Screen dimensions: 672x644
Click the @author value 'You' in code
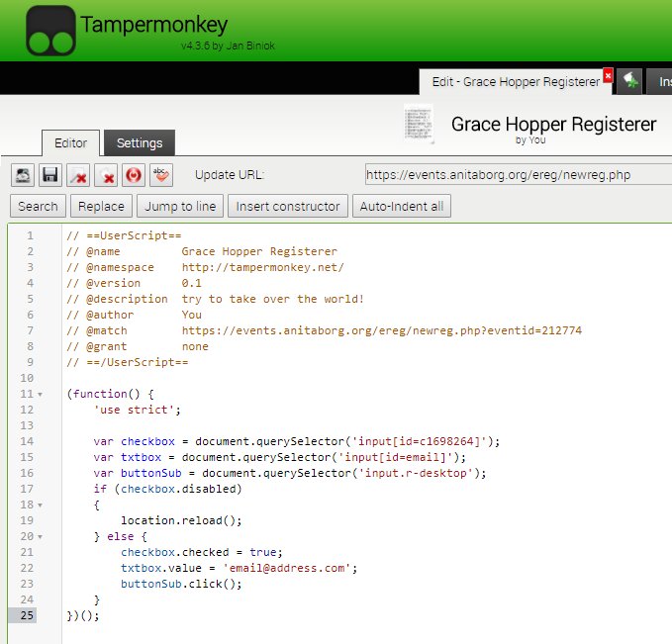pyautogui.click(x=192, y=315)
